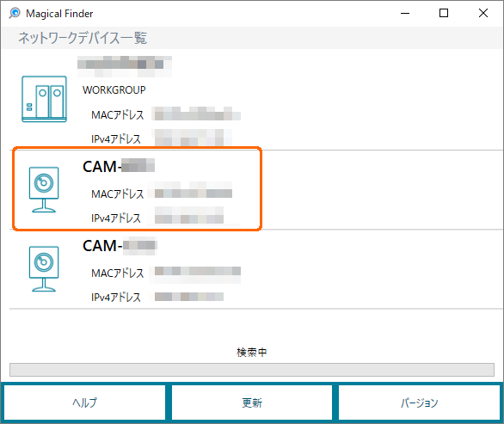Viewport: 504px width, 424px height.
Task: Select the camera icon in the bottom device row
Action: (44, 268)
